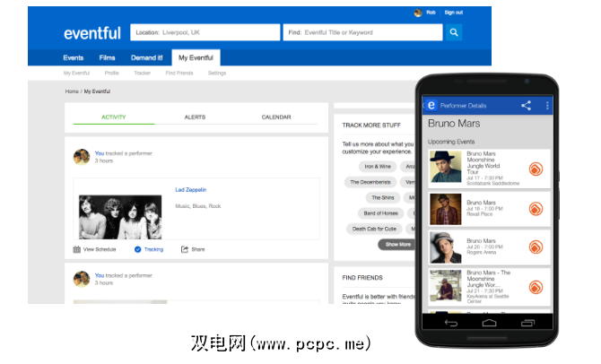Tap the Bruno Mars Jul 20 event thumbnail
This screenshot has height=364, width=601.
point(446,247)
